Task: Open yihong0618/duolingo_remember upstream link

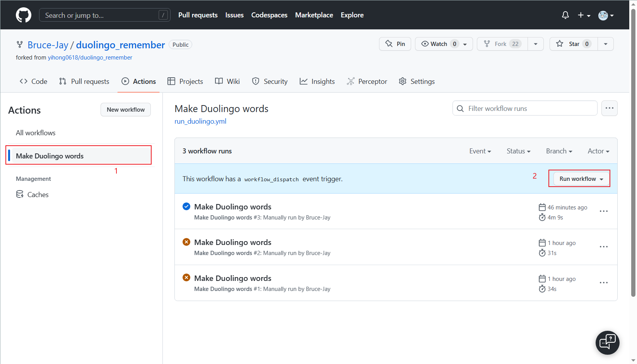Action: pyautogui.click(x=90, y=58)
